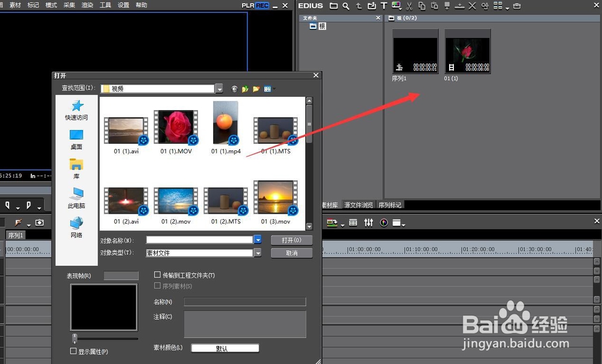The image size is (602, 364).
Task: Open the dropdown arrow beside the Out marker
Action: click(39, 208)
